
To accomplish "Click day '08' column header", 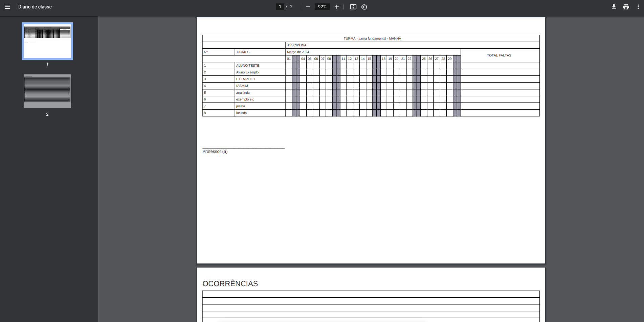I will pyautogui.click(x=329, y=59).
